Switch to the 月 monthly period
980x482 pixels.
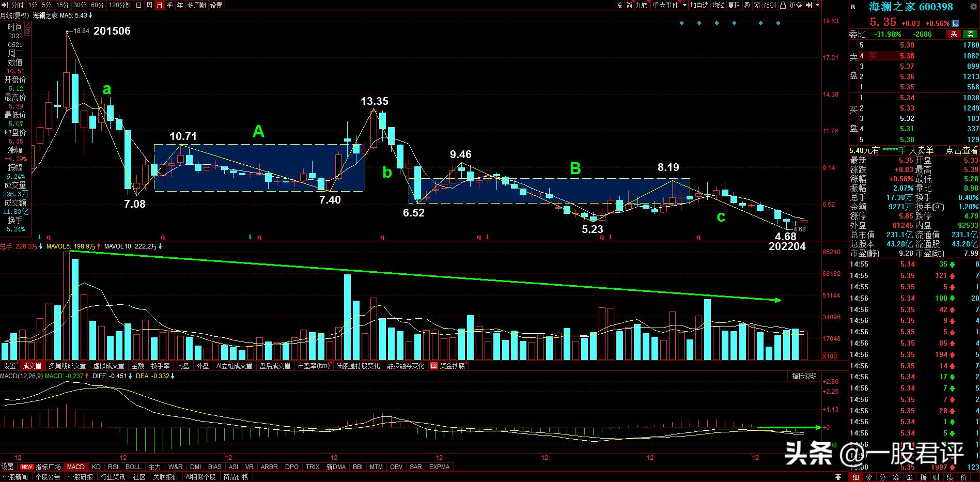point(160,5)
